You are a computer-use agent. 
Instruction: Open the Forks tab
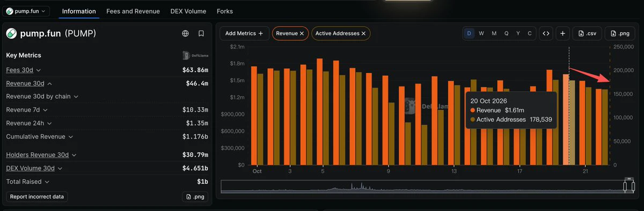(x=225, y=11)
